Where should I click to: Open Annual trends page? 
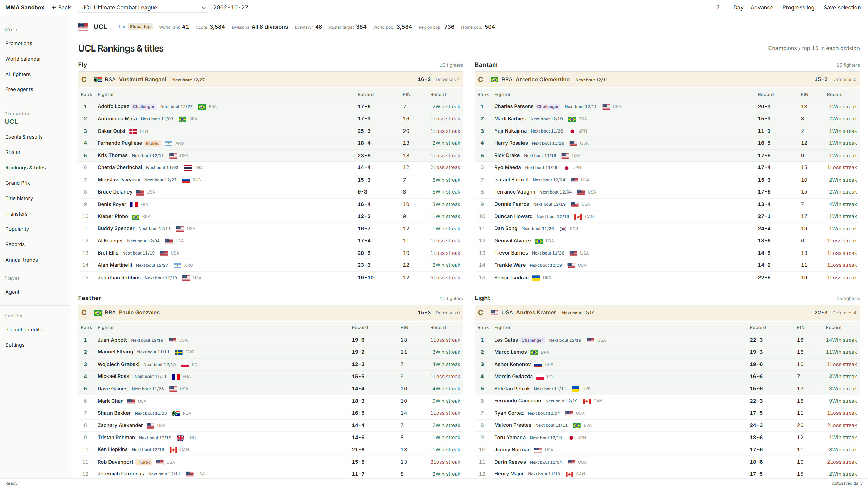pos(22,260)
